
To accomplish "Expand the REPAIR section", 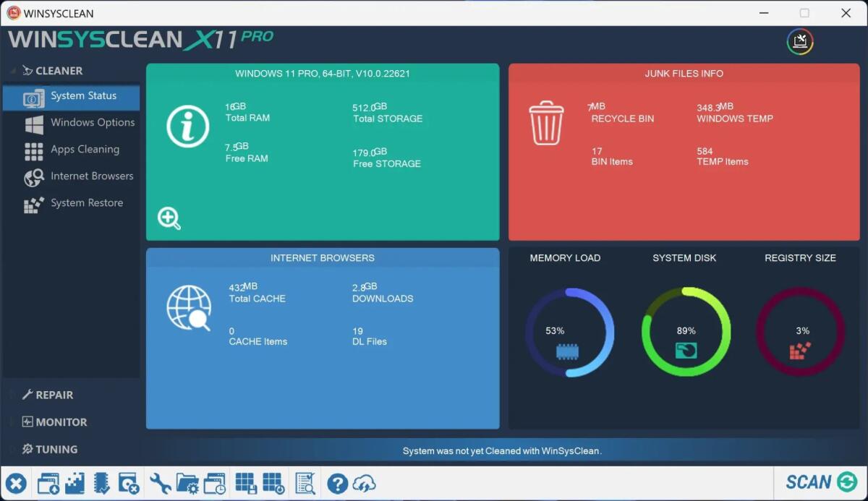I will [x=54, y=395].
